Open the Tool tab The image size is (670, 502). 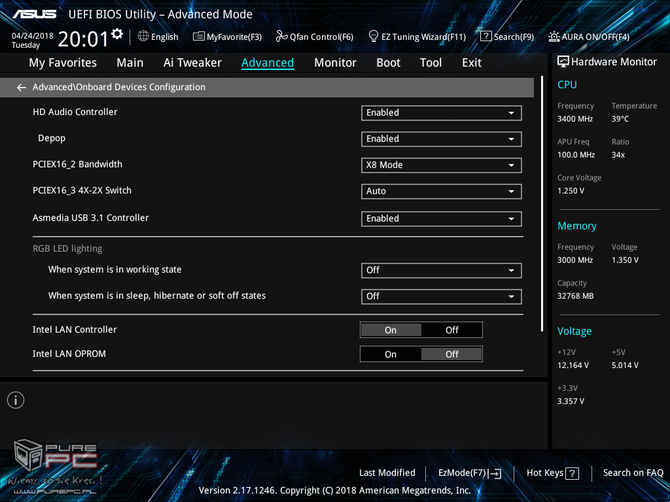coord(431,63)
